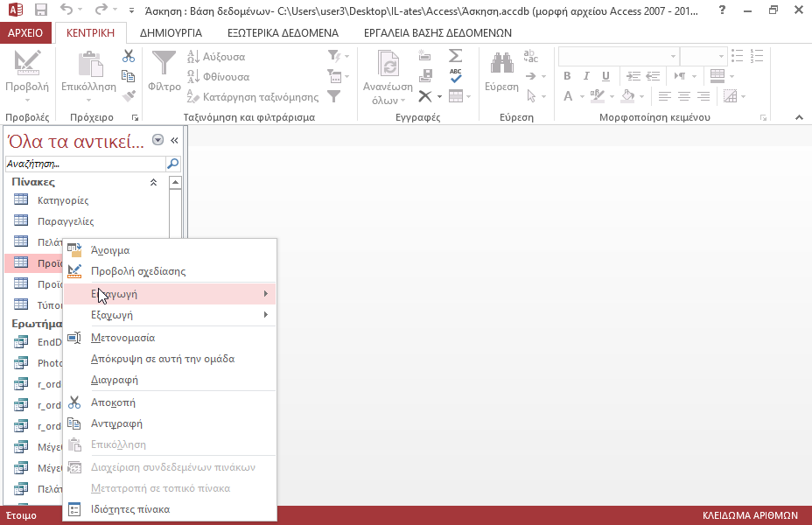Click the align left icon

[664, 96]
